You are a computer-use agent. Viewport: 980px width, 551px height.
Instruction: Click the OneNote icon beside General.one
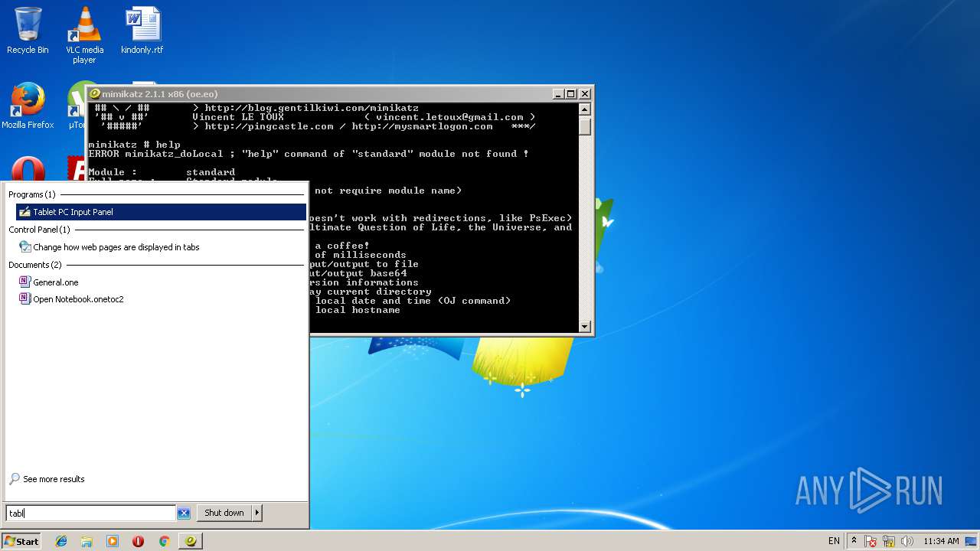[x=25, y=282]
